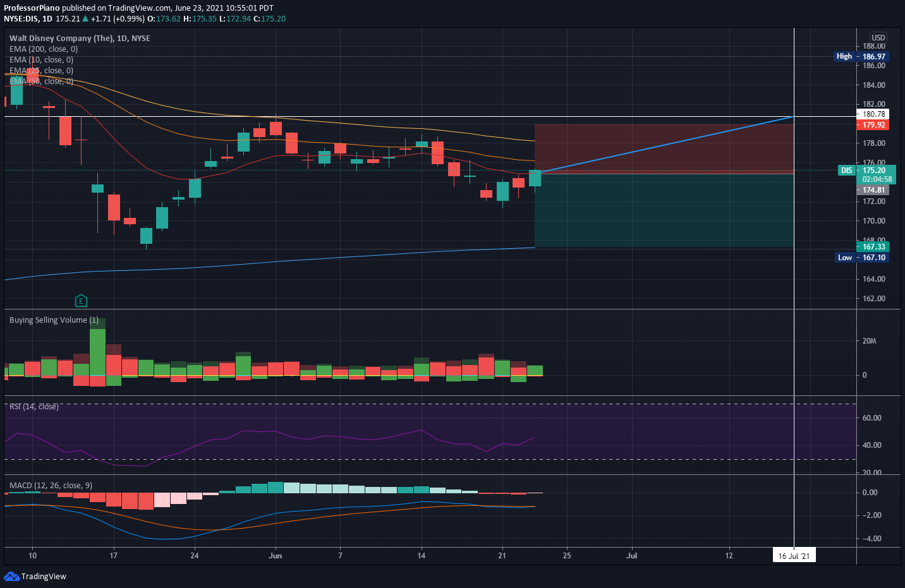The height and width of the screenshot is (588, 905).
Task: Click the 20M volume axis label
Action: [x=869, y=341]
